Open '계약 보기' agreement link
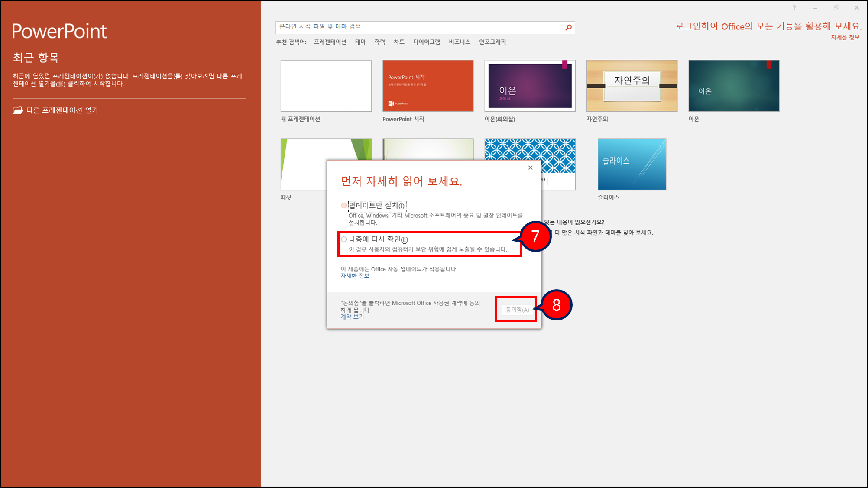 pos(352,317)
